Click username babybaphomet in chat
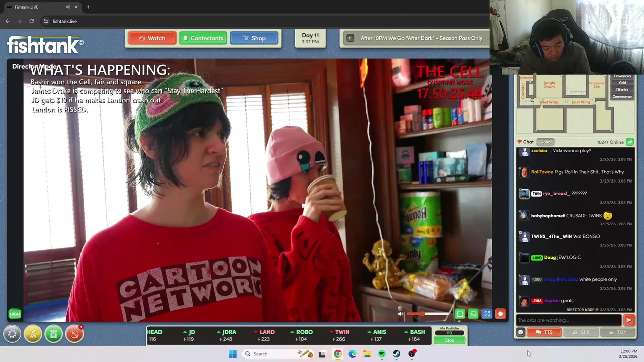 click(x=547, y=216)
